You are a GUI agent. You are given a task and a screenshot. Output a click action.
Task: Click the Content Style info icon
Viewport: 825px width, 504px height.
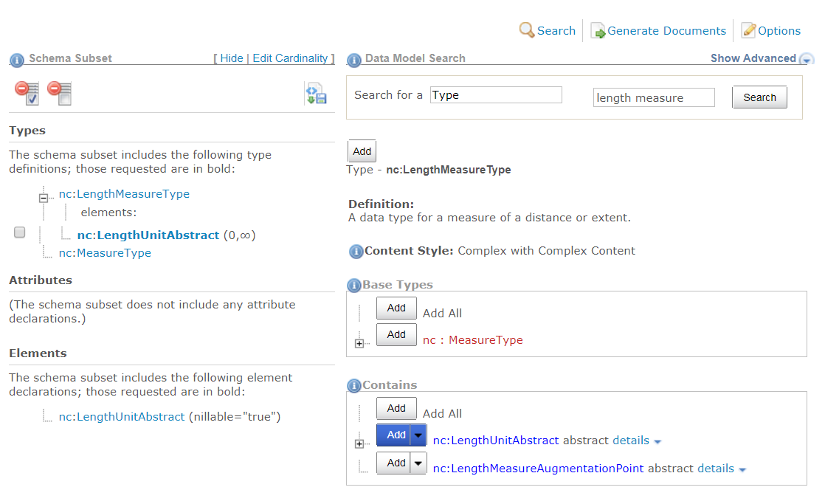tap(356, 251)
